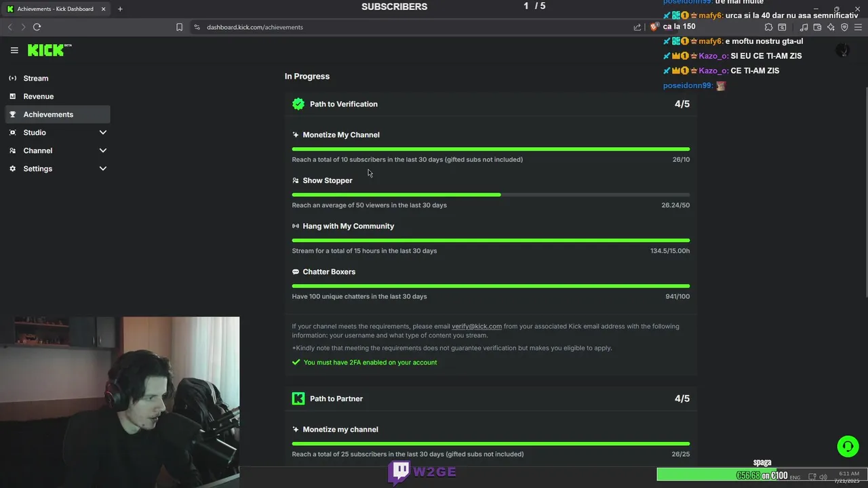Click the Hang with My Community broadcast icon

coord(296,226)
